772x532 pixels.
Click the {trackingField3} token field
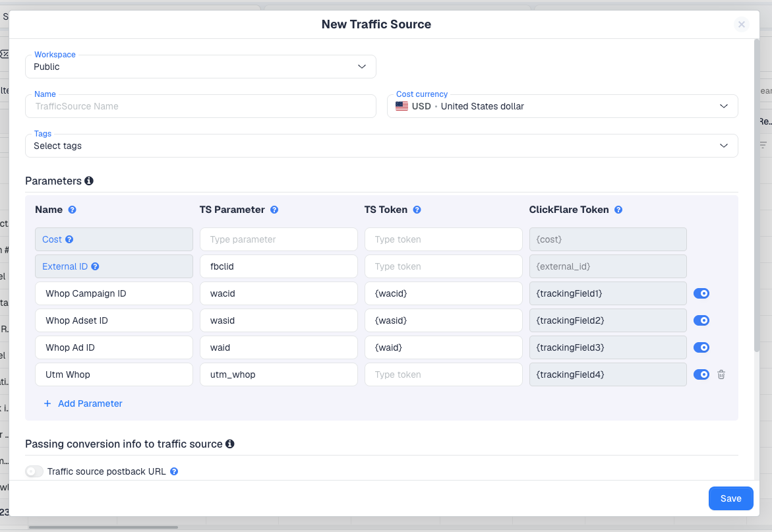point(608,347)
